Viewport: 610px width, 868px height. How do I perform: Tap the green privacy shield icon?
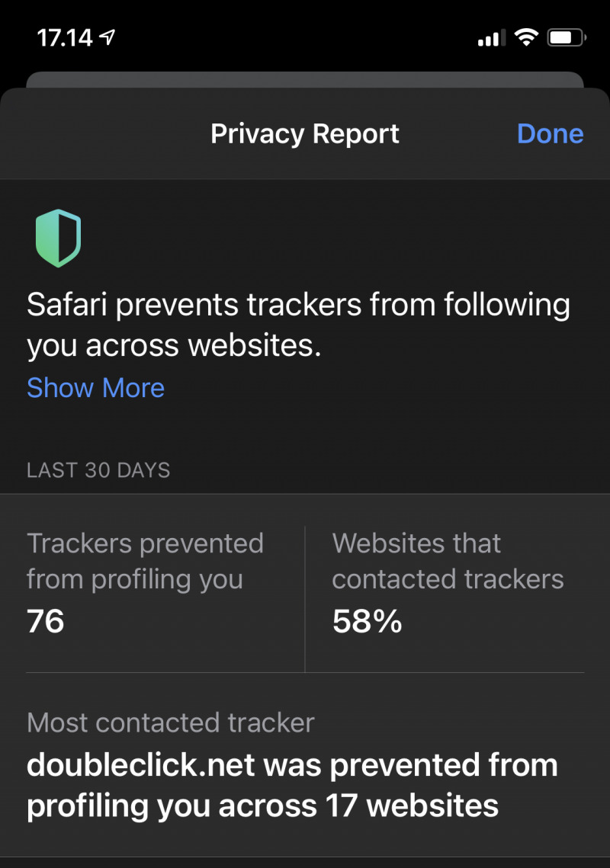click(x=58, y=239)
